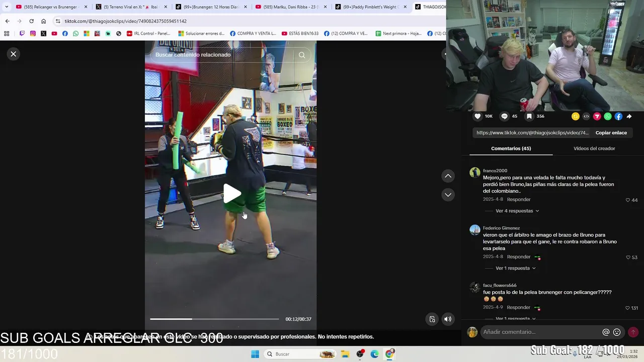Share the video to WhatsApp

pyautogui.click(x=608, y=116)
